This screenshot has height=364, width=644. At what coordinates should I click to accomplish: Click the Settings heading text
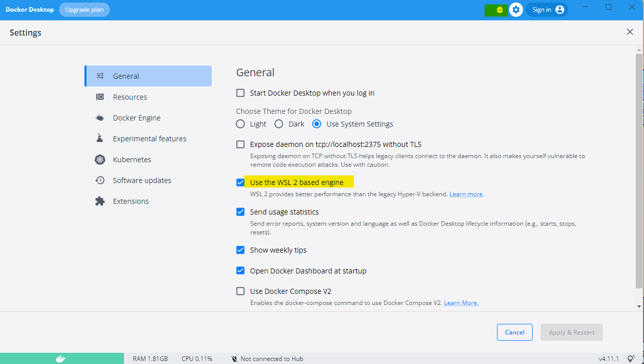point(25,33)
